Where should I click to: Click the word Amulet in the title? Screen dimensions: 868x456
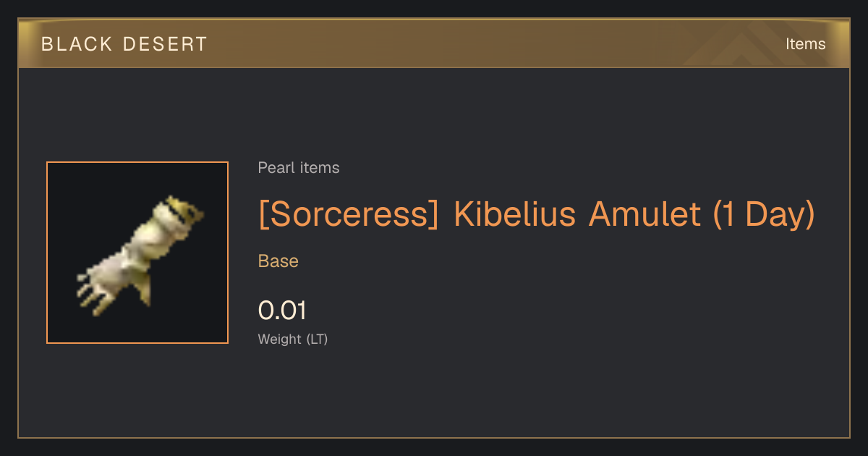(644, 214)
